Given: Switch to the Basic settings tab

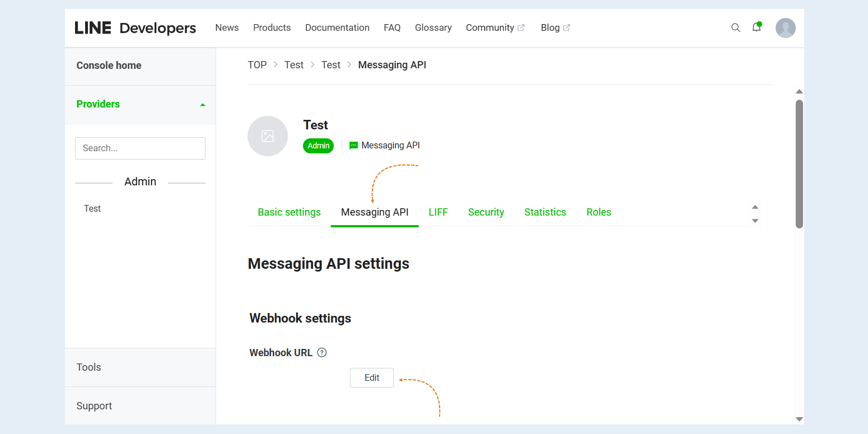Looking at the screenshot, I should point(289,212).
